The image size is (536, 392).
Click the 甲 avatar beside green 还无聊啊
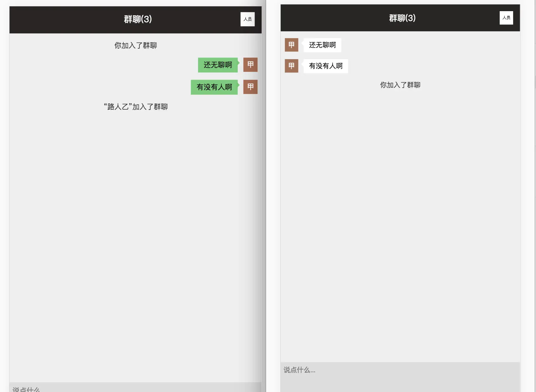click(250, 65)
